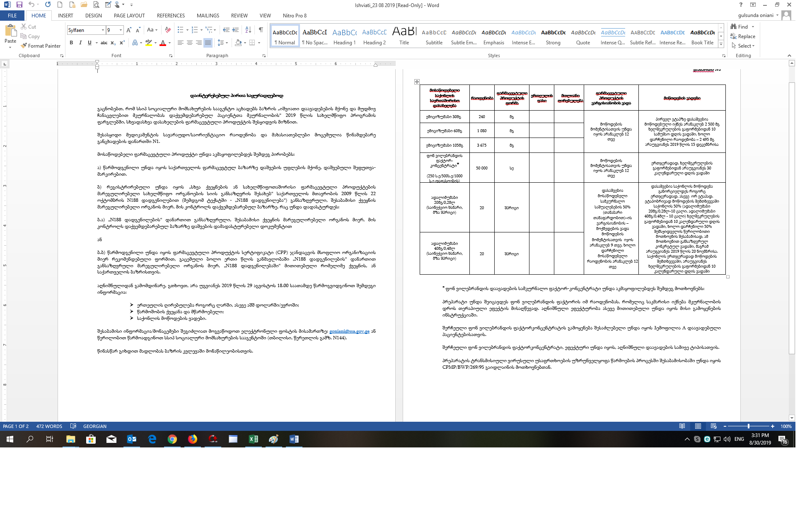The width and height of the screenshot is (812, 522).
Task: Open the goniani@ssa.gov.ge email link
Action: (349, 331)
